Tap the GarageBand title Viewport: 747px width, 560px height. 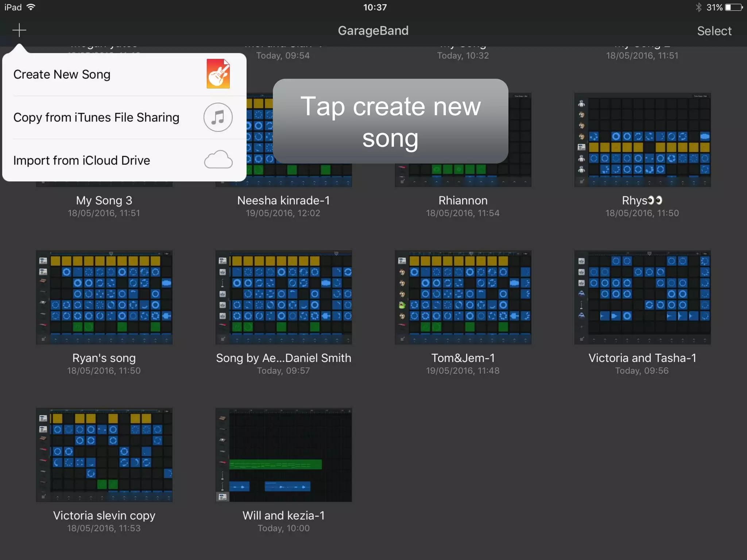[373, 31]
